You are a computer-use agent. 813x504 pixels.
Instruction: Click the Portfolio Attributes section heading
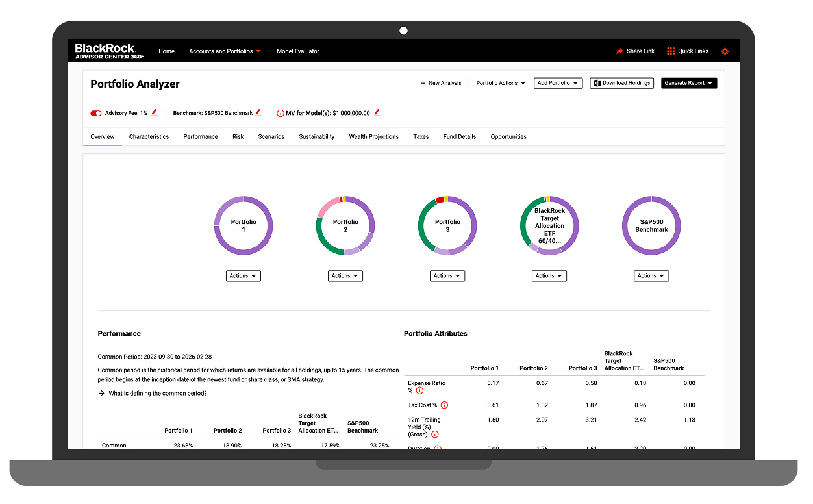436,334
